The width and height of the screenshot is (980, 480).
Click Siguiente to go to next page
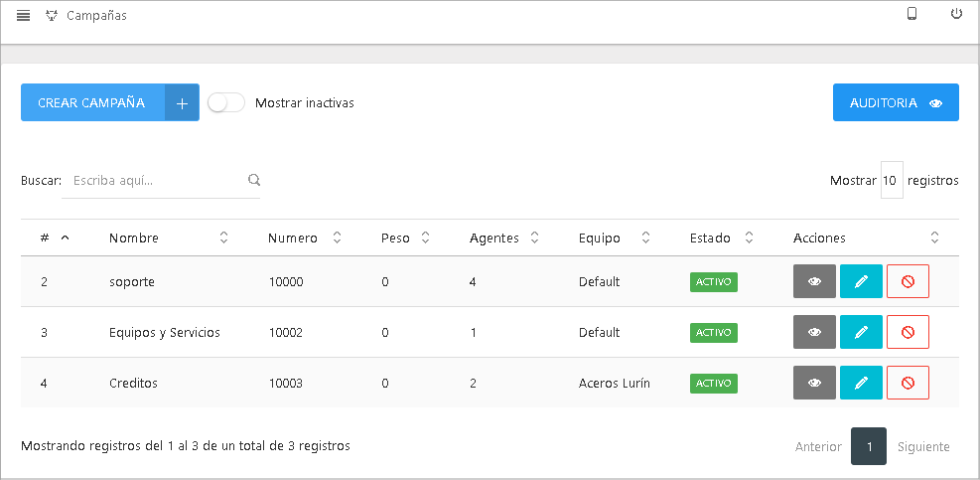(x=923, y=446)
